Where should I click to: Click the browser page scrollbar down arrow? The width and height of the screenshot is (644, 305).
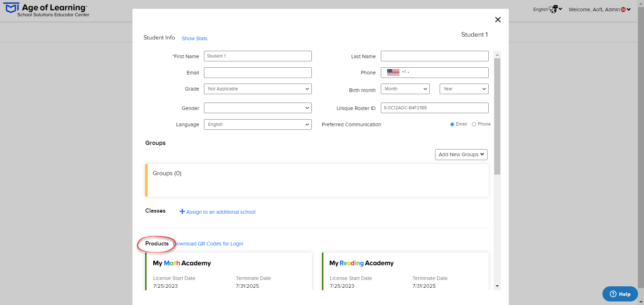point(641,302)
